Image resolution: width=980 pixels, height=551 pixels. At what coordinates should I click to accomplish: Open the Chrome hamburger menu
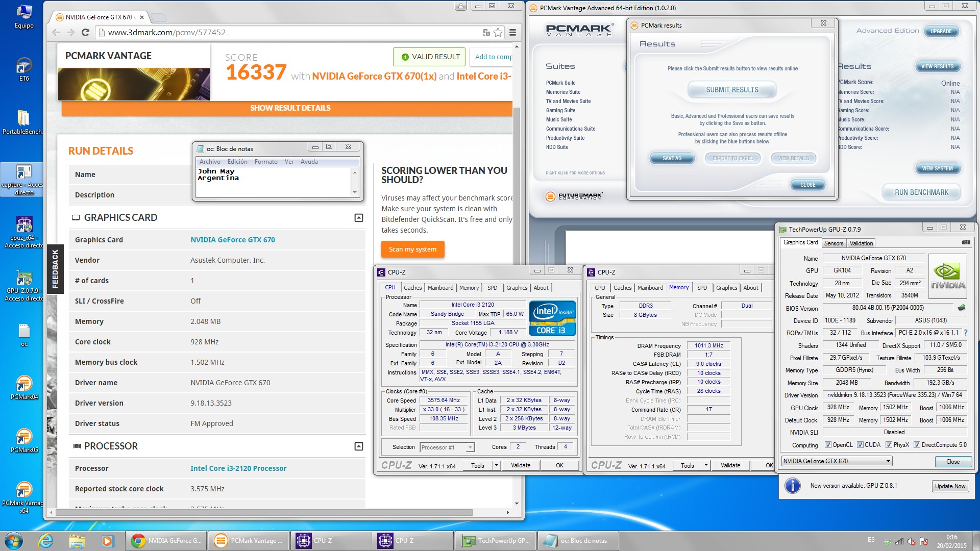(512, 32)
